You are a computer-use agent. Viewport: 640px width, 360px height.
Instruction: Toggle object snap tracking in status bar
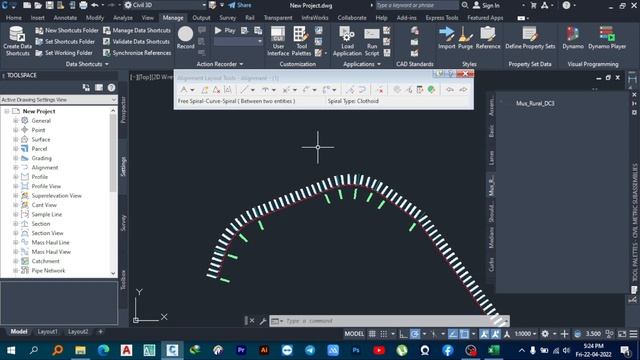click(x=453, y=334)
